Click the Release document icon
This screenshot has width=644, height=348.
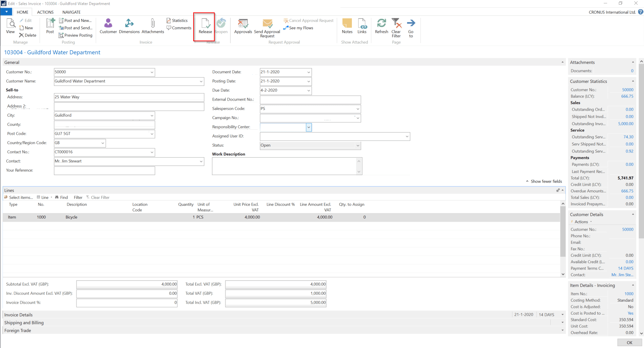point(205,23)
